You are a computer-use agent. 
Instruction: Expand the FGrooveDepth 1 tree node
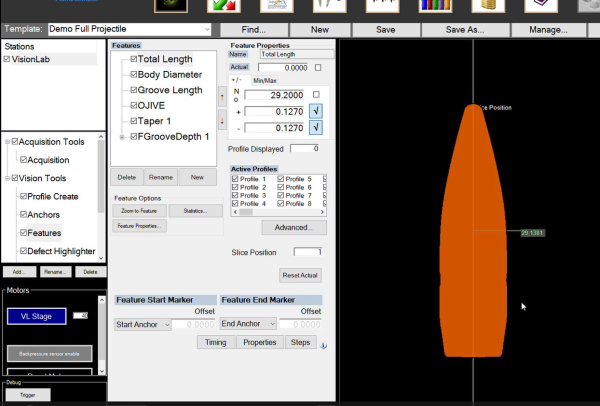(x=122, y=136)
